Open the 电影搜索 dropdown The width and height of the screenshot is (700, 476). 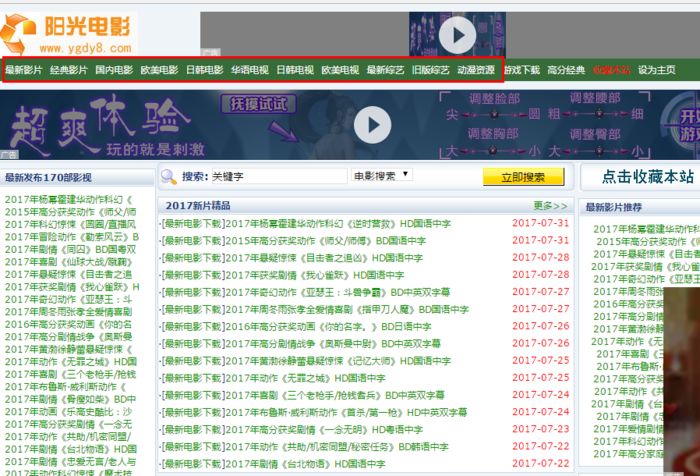(382, 175)
